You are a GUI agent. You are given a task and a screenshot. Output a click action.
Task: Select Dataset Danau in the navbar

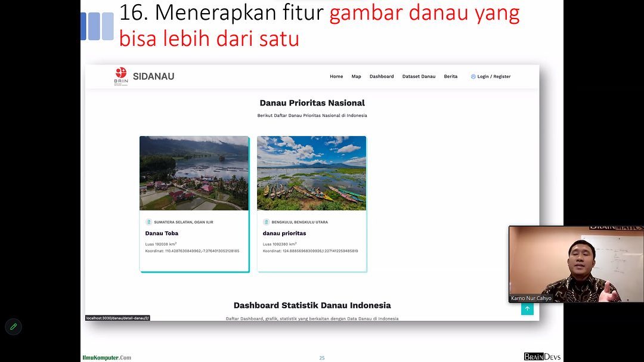[419, 77]
